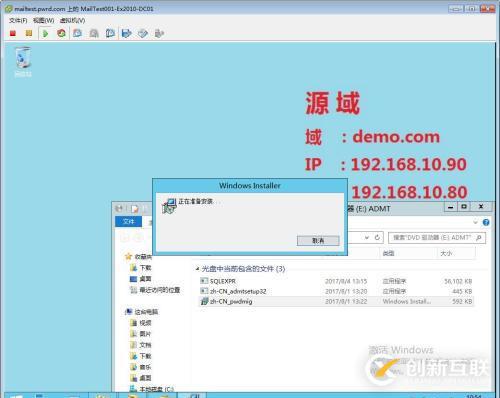Click the floppy drive connect toolbar icon
500x398 pixels.
coord(127,33)
